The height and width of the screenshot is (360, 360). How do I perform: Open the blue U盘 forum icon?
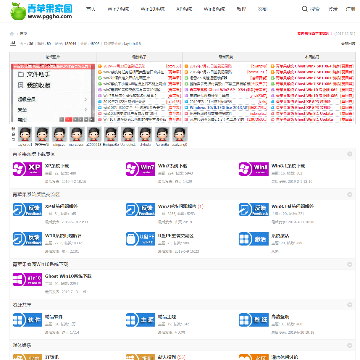140,239
